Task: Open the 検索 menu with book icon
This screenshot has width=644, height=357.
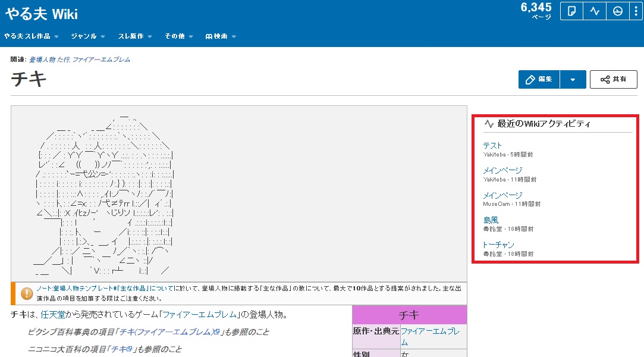Action: tap(221, 36)
